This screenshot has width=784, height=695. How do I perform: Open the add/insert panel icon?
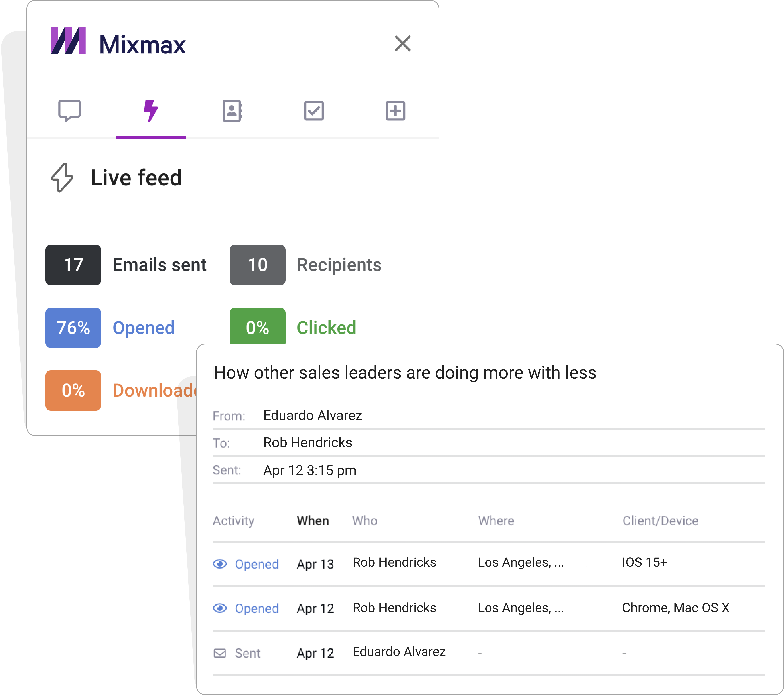tap(395, 111)
